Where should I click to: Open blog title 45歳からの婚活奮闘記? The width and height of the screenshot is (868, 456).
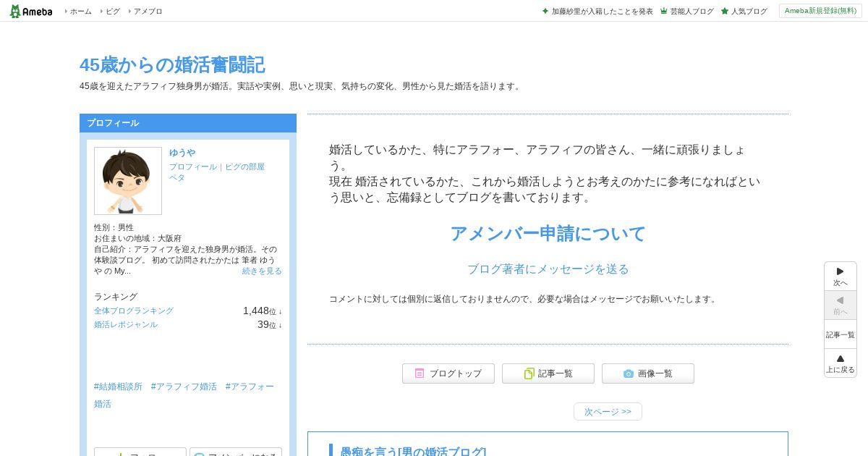point(172,65)
